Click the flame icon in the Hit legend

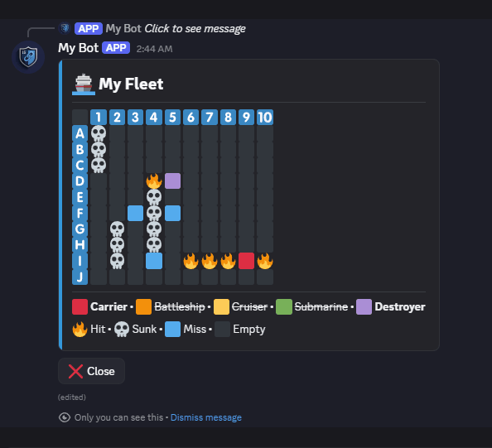pos(80,330)
